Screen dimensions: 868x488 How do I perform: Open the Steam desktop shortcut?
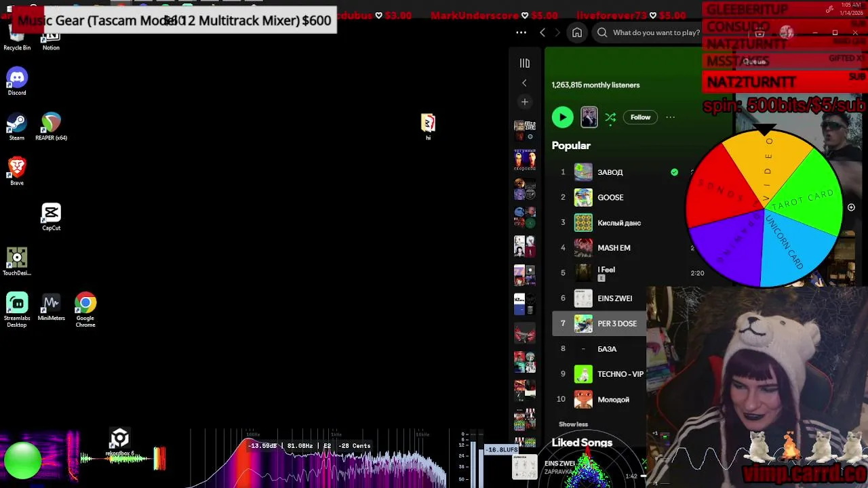pyautogui.click(x=17, y=127)
